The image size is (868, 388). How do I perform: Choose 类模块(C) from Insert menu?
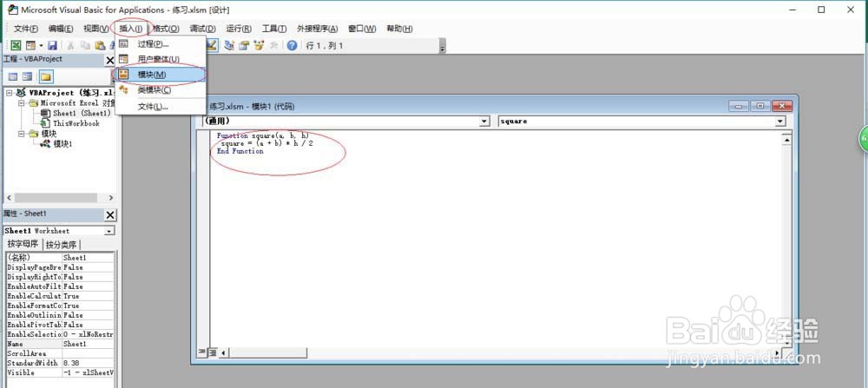pos(161,89)
